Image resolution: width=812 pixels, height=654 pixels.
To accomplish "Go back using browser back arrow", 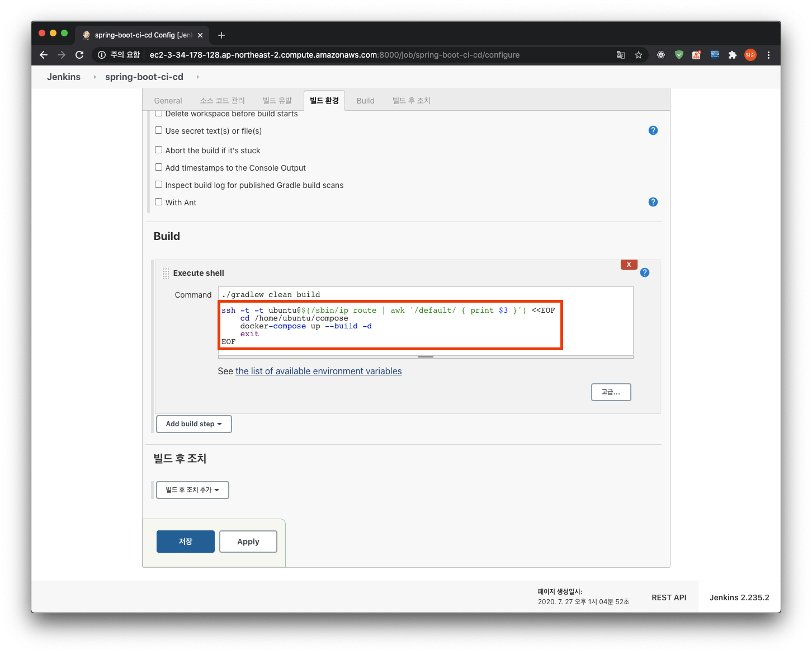I will tap(44, 55).
